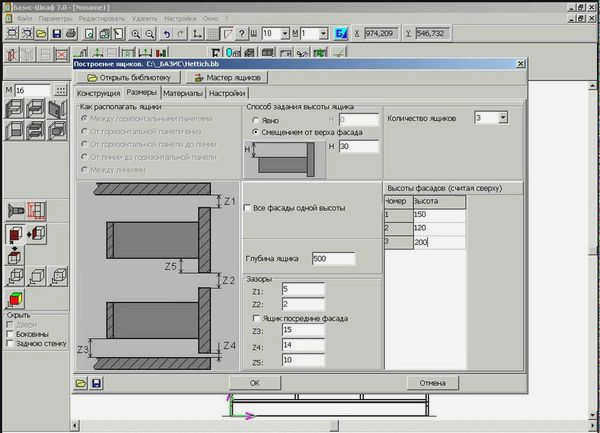Viewport: 600px width, 433px height.
Task: Click the first icon in the main toolbar
Action: 12,34
